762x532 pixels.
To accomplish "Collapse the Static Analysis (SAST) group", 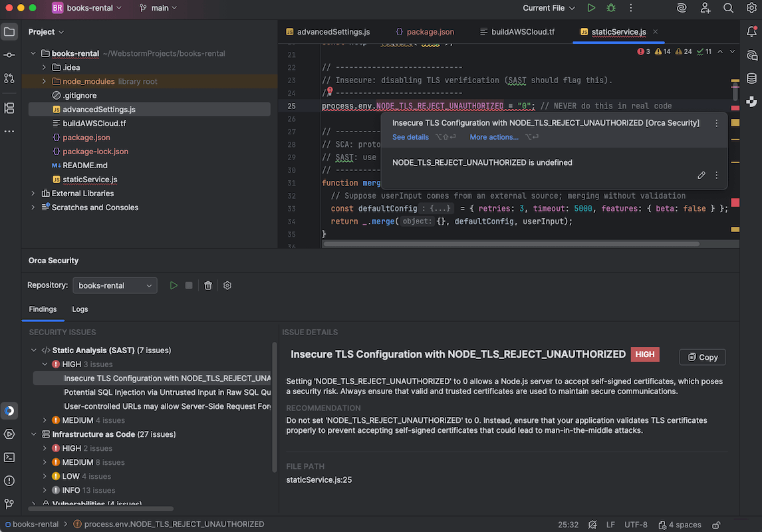I will point(33,350).
